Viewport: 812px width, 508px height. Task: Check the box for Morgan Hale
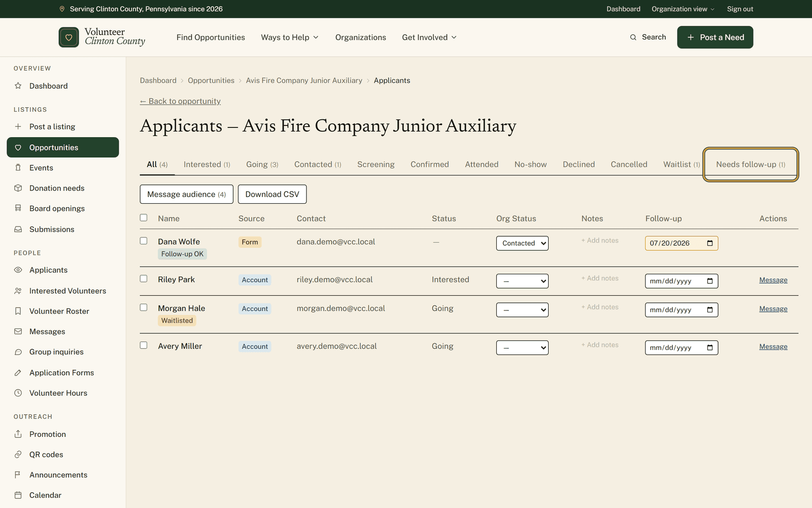[144, 307]
